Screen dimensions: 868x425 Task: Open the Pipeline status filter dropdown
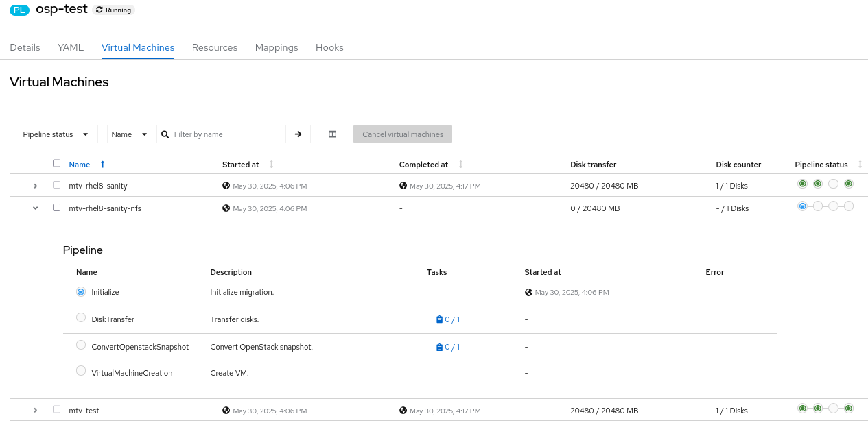pyautogui.click(x=58, y=134)
